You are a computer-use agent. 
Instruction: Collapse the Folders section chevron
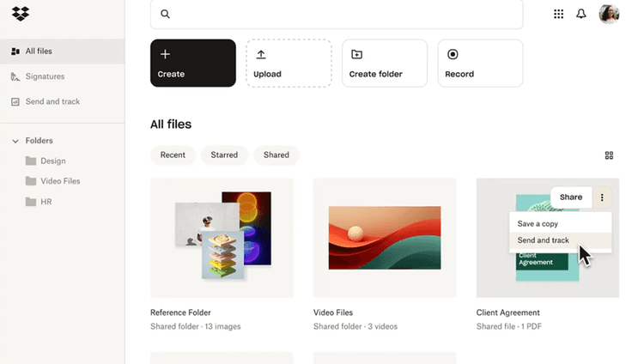[15, 141]
